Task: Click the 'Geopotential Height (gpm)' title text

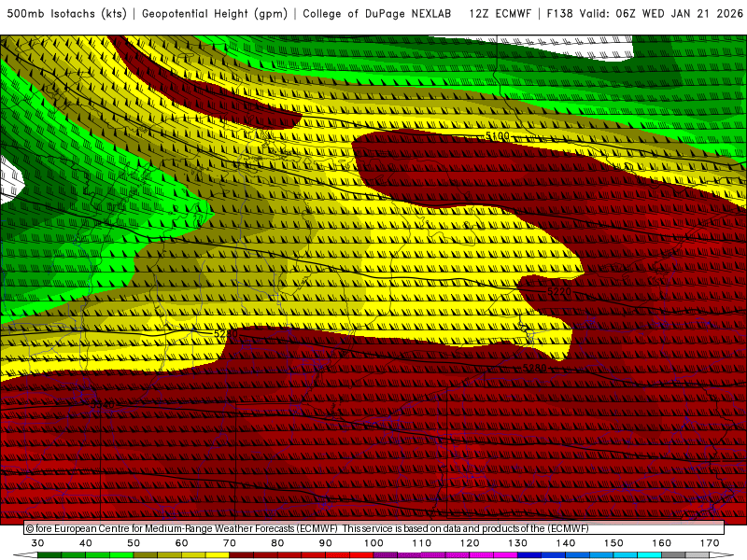Action: (x=215, y=13)
